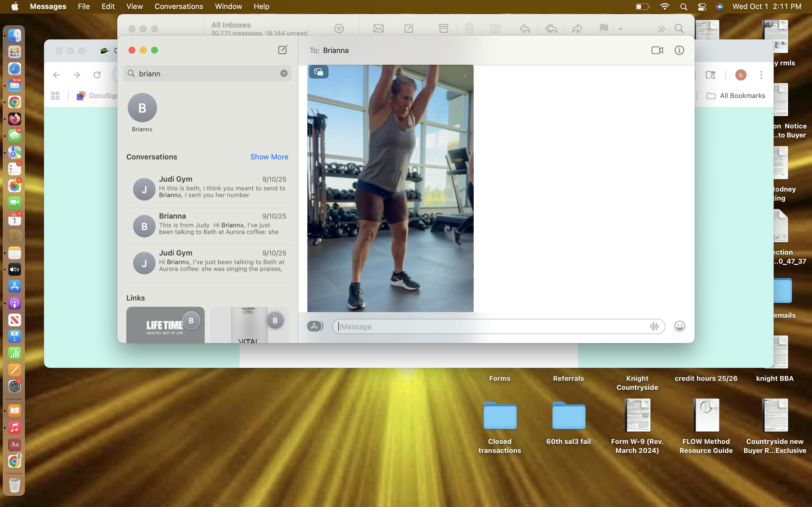Open the iMessage Apps button
812x507 pixels.
click(x=314, y=326)
